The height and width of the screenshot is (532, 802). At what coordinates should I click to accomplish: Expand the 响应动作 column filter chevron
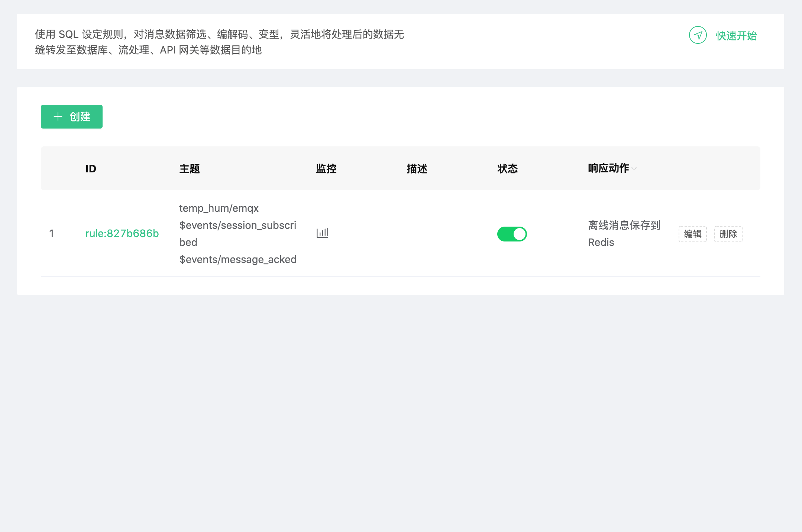click(634, 169)
